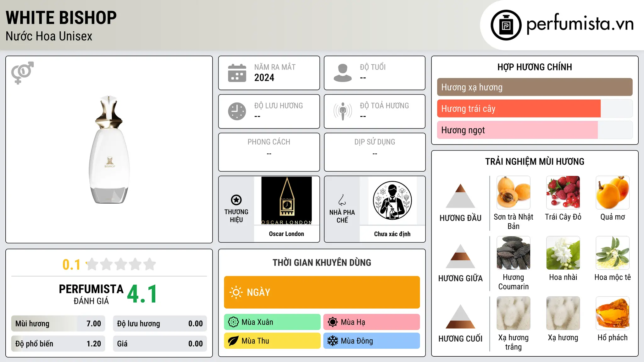644x362 pixels.
Task: Click the Trải nghiệm mùi hương heading
Action: 535,162
